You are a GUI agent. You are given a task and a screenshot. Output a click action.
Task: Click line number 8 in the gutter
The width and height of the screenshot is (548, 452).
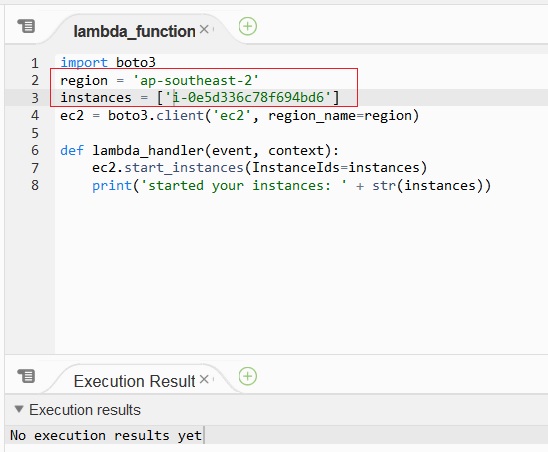[x=35, y=185]
